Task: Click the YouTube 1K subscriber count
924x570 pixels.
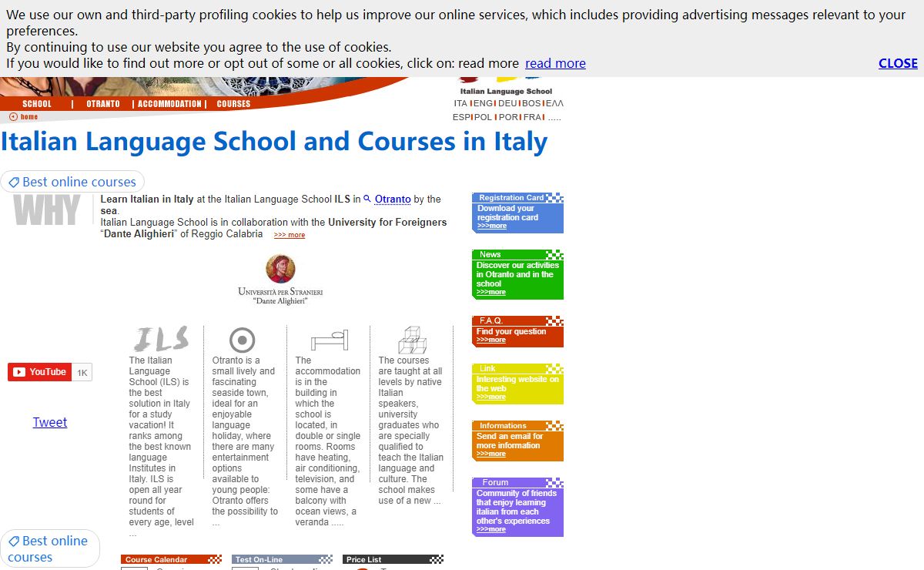Action: point(82,373)
